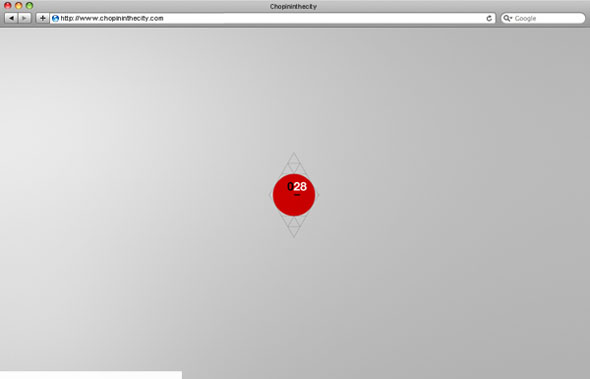Focus the Google search field
The width and height of the screenshot is (590, 379).
[x=543, y=18]
